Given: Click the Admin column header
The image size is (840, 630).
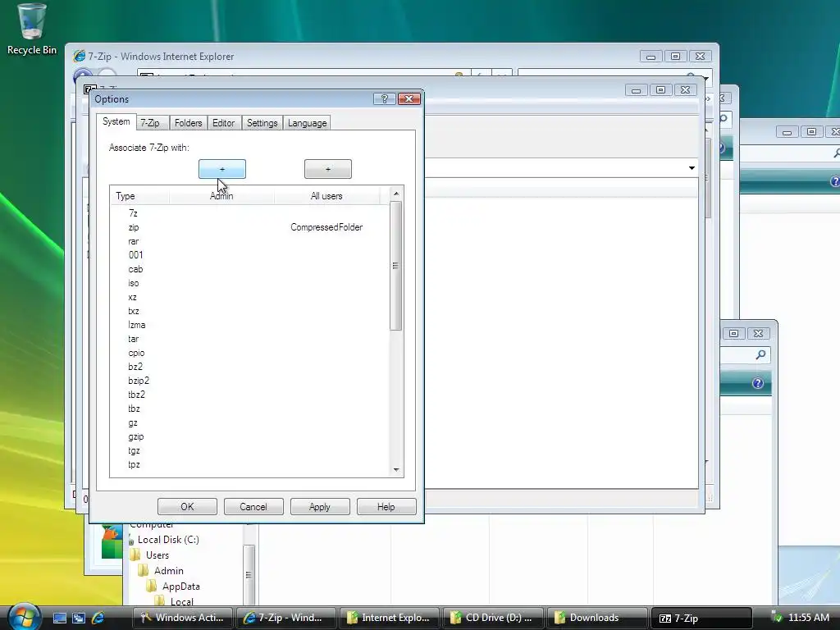Looking at the screenshot, I should 221,196.
